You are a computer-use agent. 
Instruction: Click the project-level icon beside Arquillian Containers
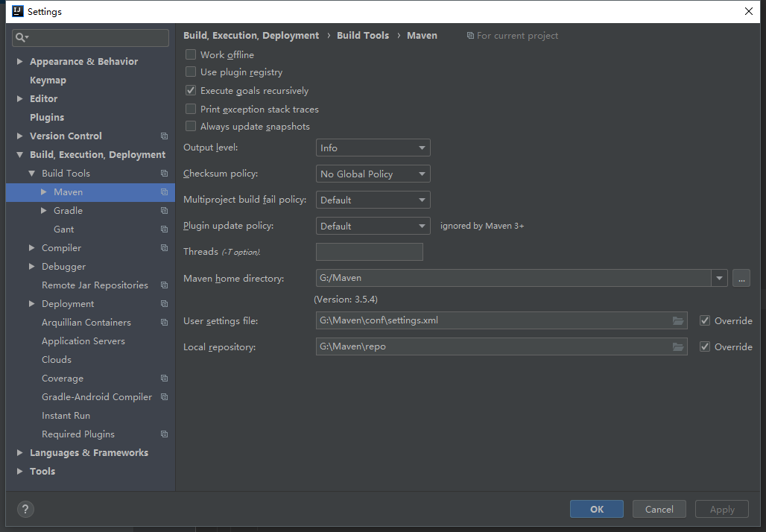coord(164,323)
